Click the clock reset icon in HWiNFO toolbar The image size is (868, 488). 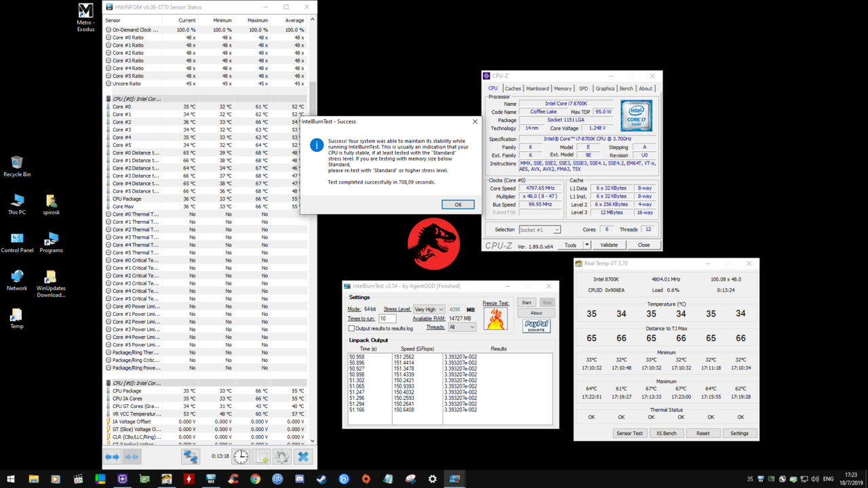[241, 457]
